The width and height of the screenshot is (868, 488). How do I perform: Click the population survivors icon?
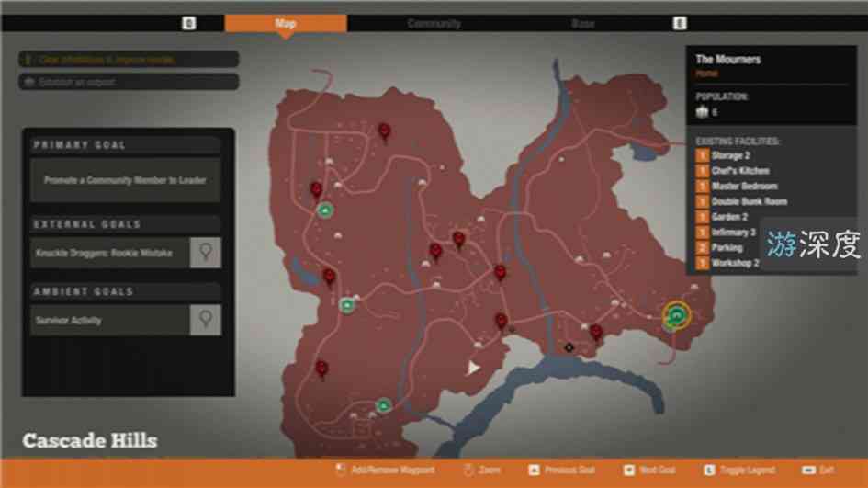tap(702, 112)
